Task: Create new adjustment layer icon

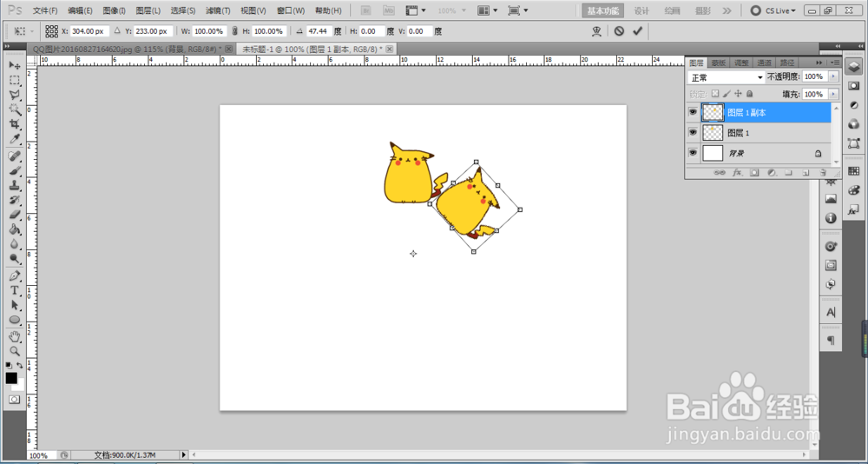Action: click(x=772, y=173)
